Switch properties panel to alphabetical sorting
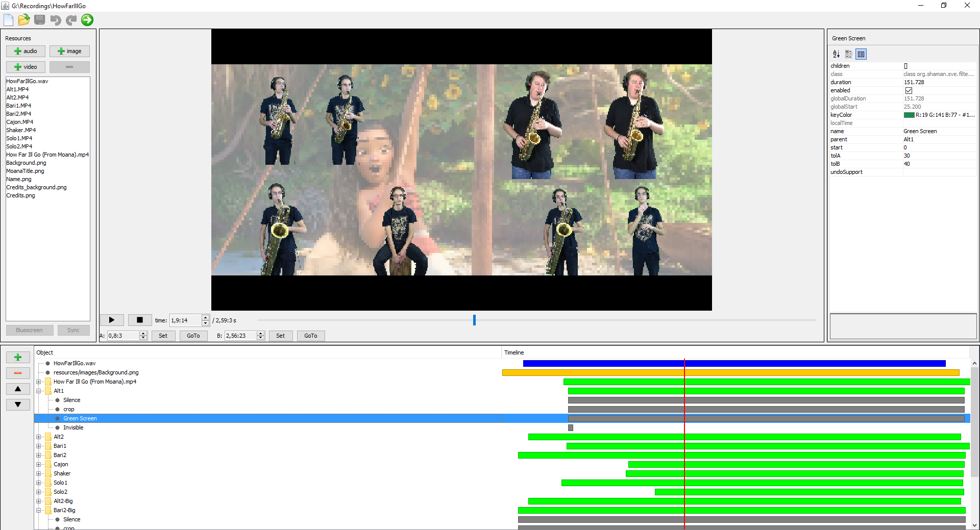 click(836, 54)
